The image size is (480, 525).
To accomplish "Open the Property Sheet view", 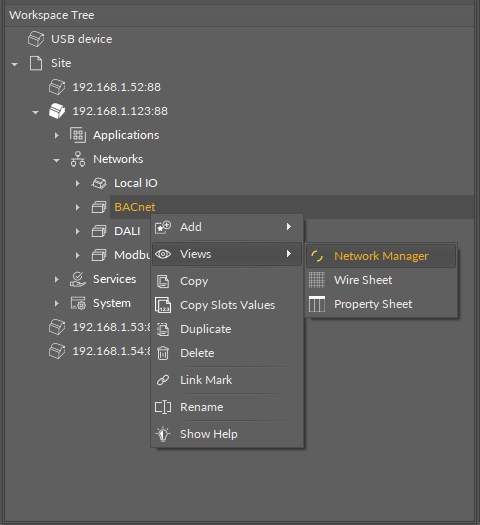I will click(381, 304).
